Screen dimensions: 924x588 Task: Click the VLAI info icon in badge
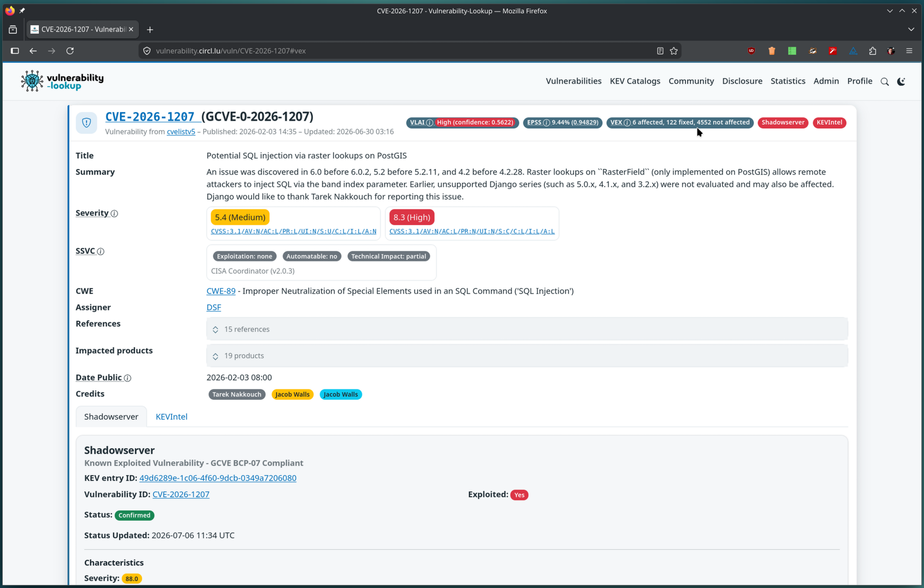pos(430,123)
